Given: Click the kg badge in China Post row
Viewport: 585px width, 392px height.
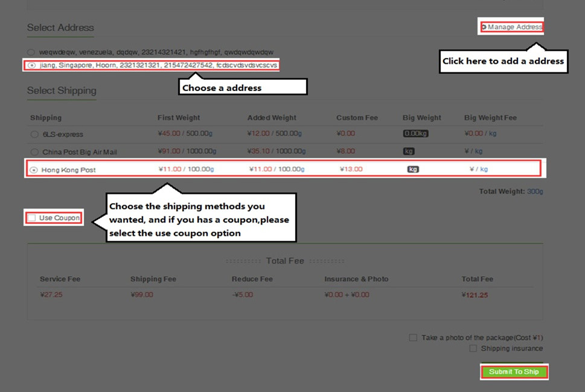Looking at the screenshot, I should click(409, 151).
